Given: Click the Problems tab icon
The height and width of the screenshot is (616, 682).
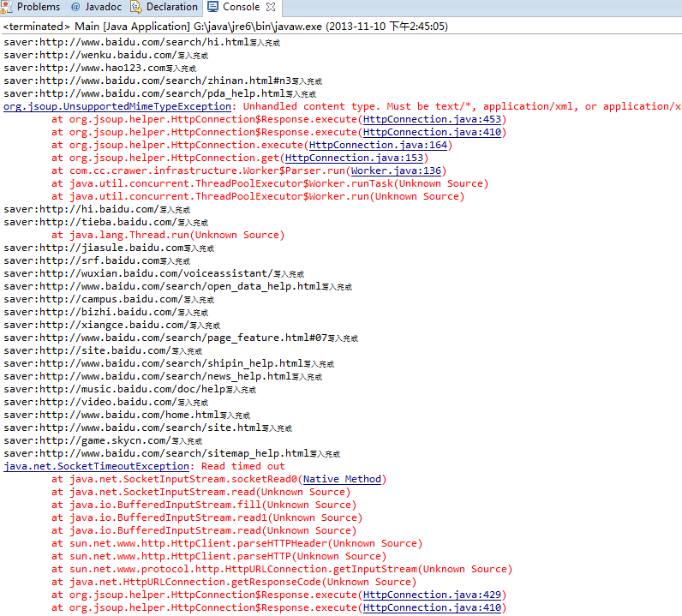Looking at the screenshot, I should pos(6,7).
